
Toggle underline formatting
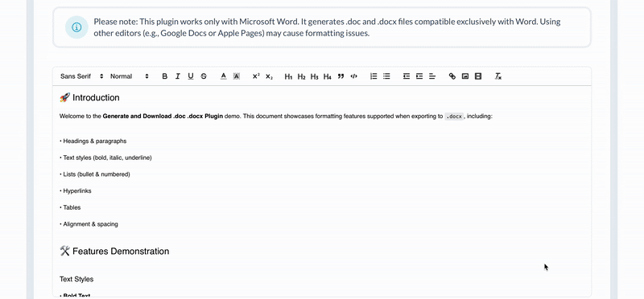(x=191, y=76)
